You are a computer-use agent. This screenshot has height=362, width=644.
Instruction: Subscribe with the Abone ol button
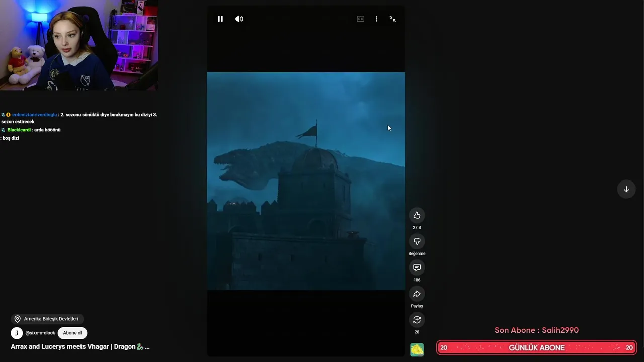point(72,333)
